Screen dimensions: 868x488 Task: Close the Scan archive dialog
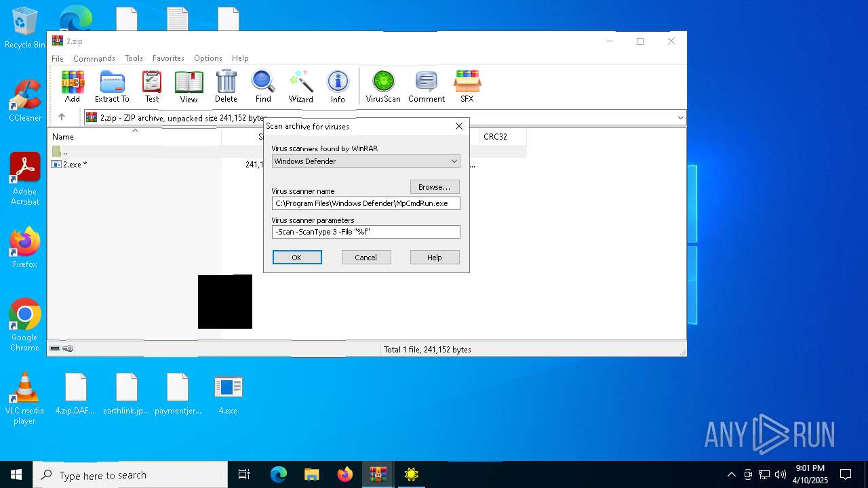[459, 126]
